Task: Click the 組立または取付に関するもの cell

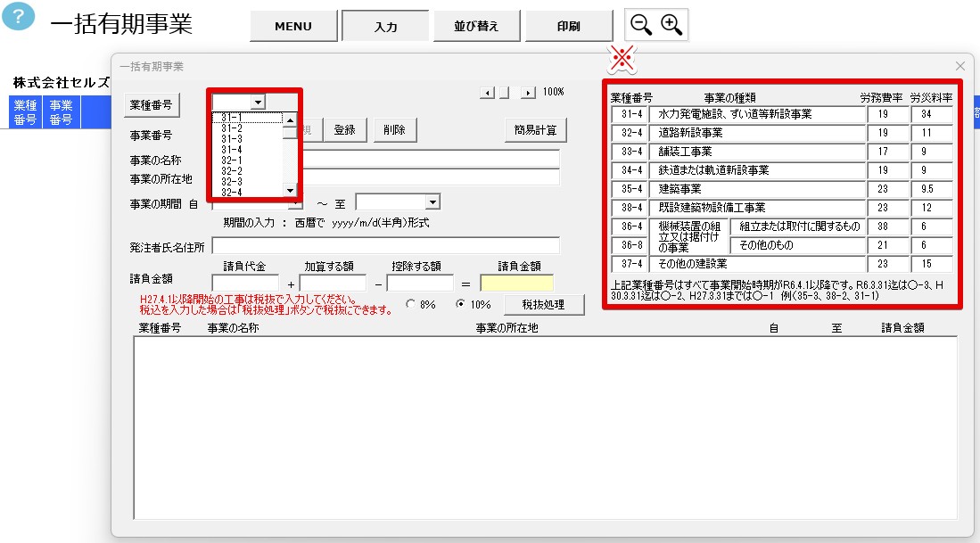Action: click(799, 226)
